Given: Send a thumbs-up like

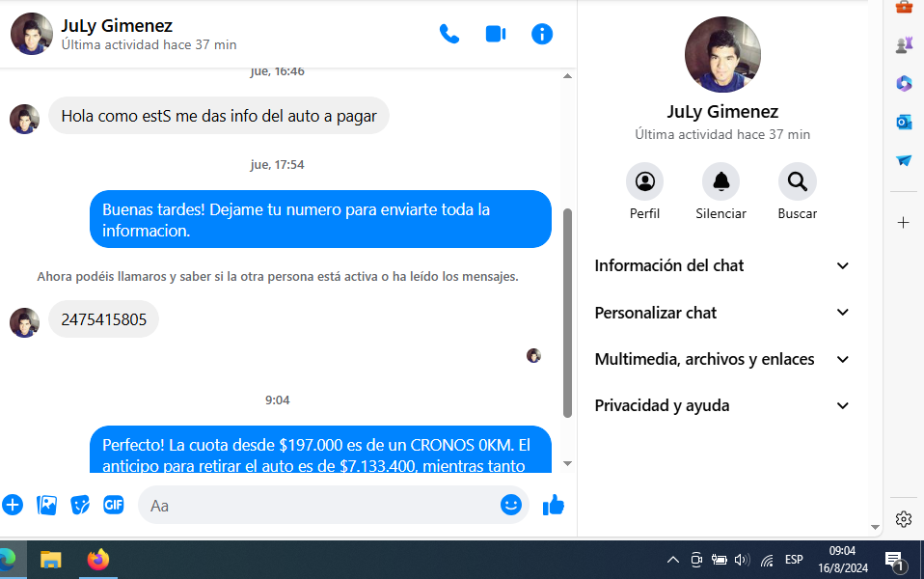Looking at the screenshot, I should (554, 505).
